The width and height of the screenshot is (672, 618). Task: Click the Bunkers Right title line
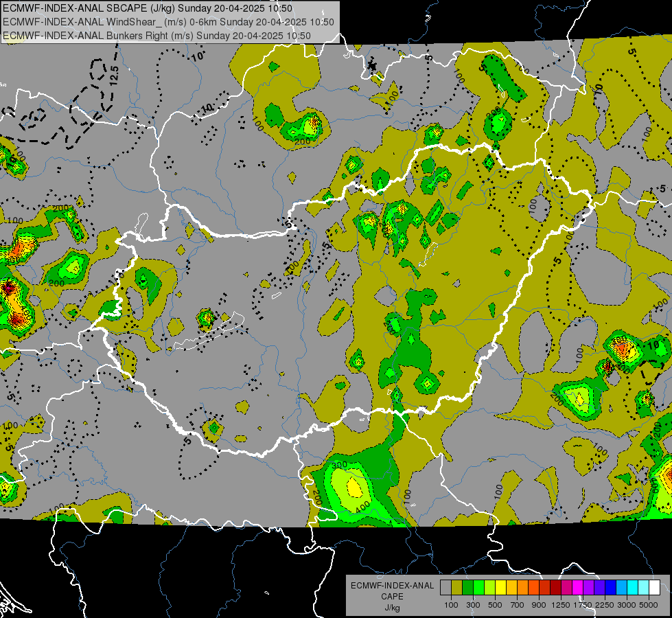pyautogui.click(x=157, y=36)
